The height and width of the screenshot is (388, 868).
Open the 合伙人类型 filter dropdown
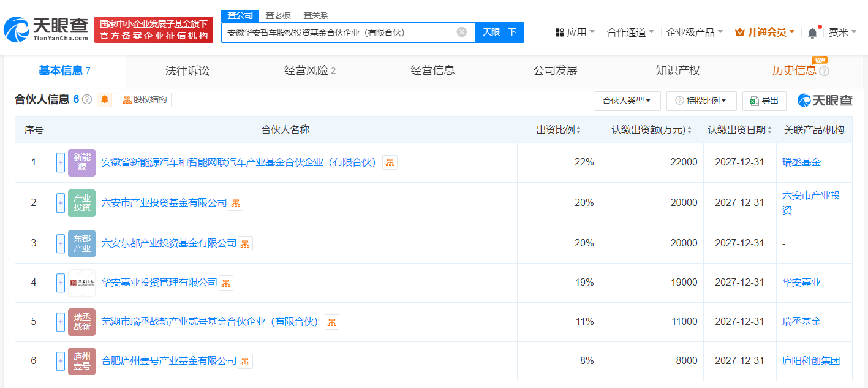627,101
